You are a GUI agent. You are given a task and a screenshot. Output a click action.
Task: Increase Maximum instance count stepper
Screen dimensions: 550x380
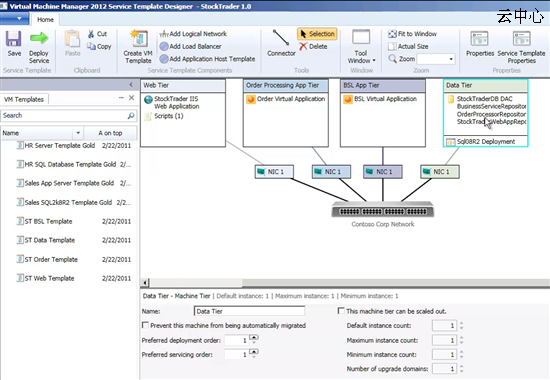pos(461,338)
